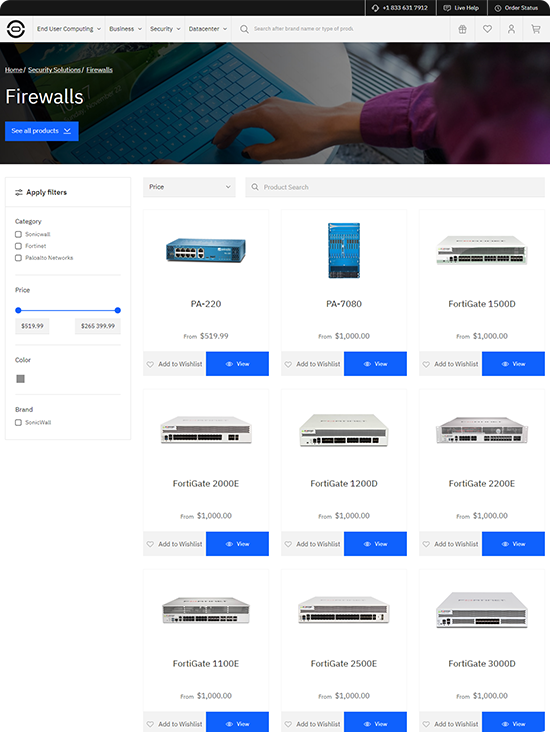Click the FortiGate 1200D product title

(x=344, y=484)
